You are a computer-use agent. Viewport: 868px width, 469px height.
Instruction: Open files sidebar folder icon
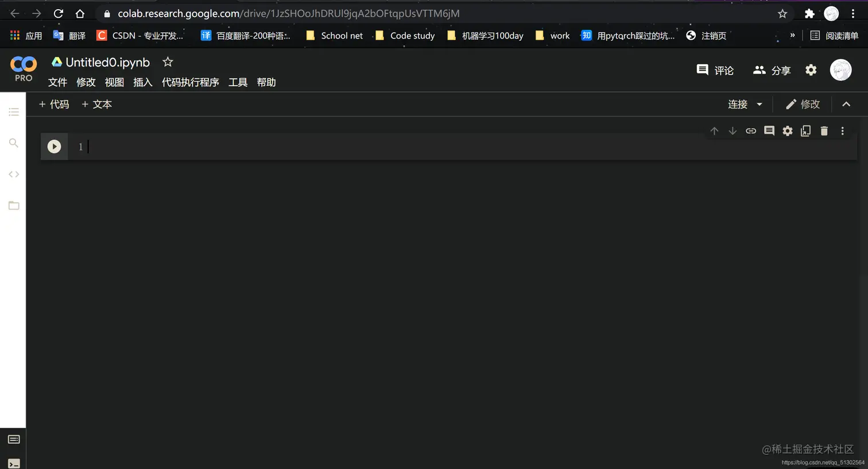coord(14,206)
